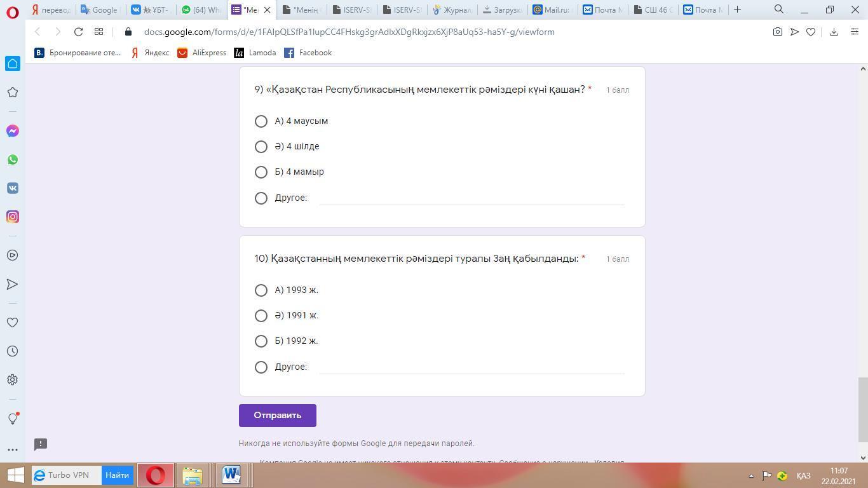
Task: Open Messenger in the Opera sidebar
Action: coord(12,131)
